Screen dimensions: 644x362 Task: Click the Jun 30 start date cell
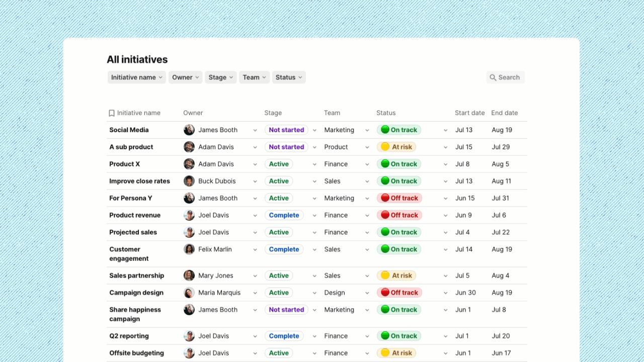tap(466, 293)
